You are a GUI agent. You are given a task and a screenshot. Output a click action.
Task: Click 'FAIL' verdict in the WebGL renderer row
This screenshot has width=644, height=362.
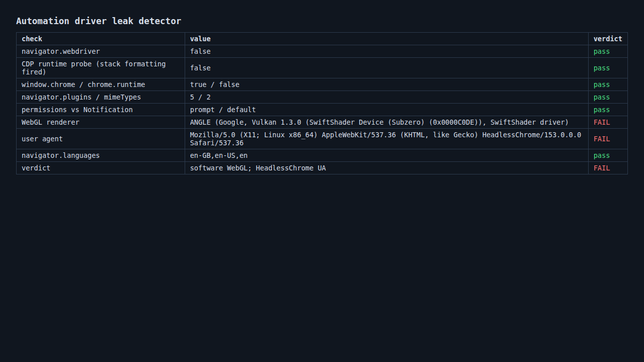608,122
